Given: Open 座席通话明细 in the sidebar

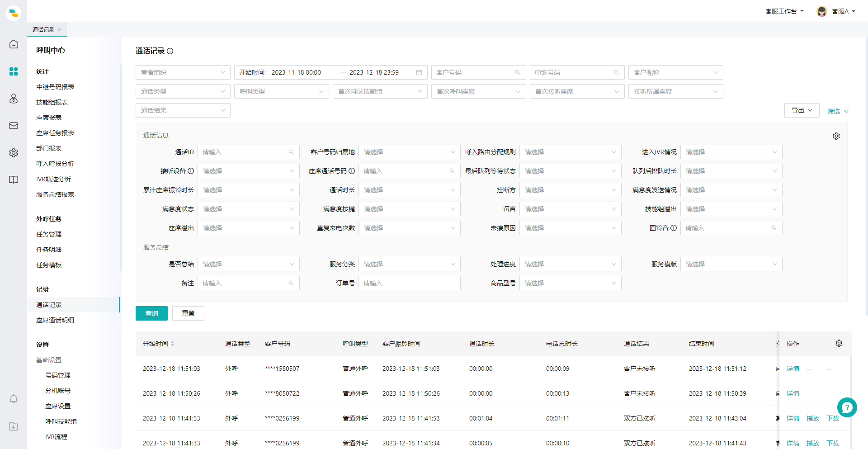Looking at the screenshot, I should [55, 320].
